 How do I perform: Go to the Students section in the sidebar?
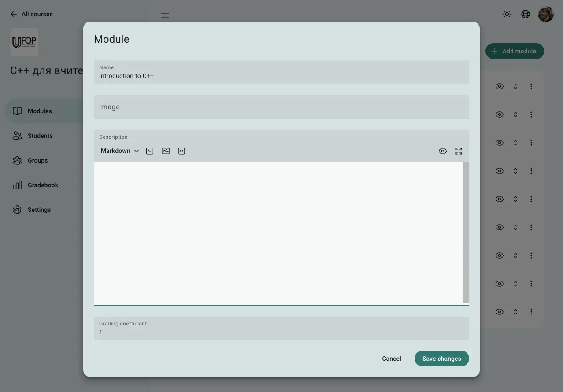(x=40, y=136)
